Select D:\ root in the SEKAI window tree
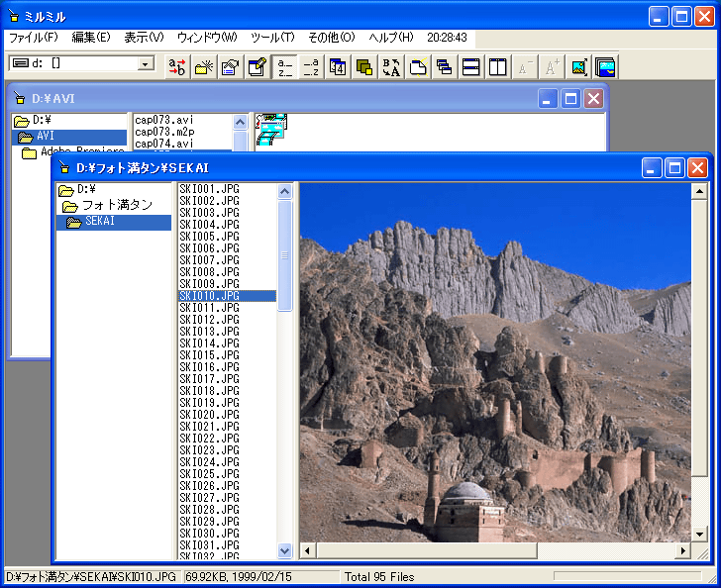Image resolution: width=721 pixels, height=588 pixels. 77,189
